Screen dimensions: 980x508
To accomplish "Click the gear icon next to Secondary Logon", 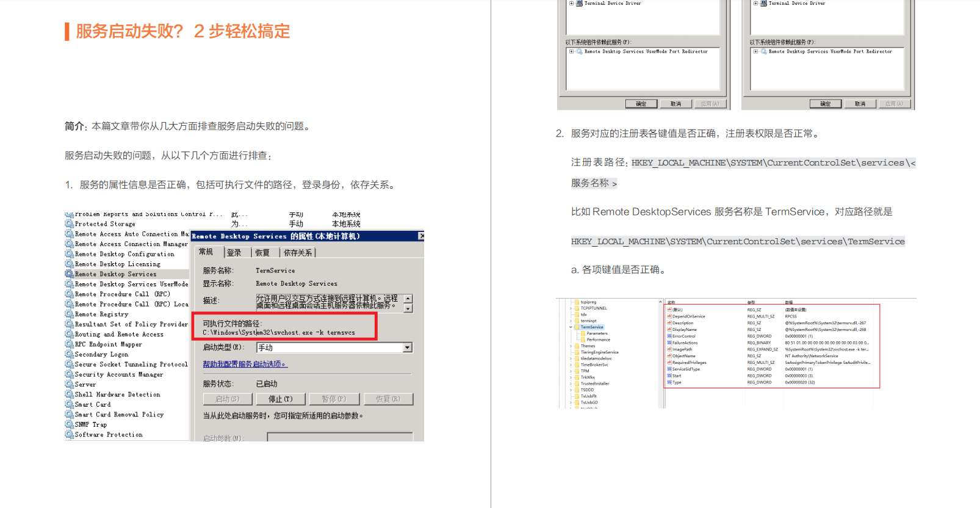I will [x=70, y=354].
